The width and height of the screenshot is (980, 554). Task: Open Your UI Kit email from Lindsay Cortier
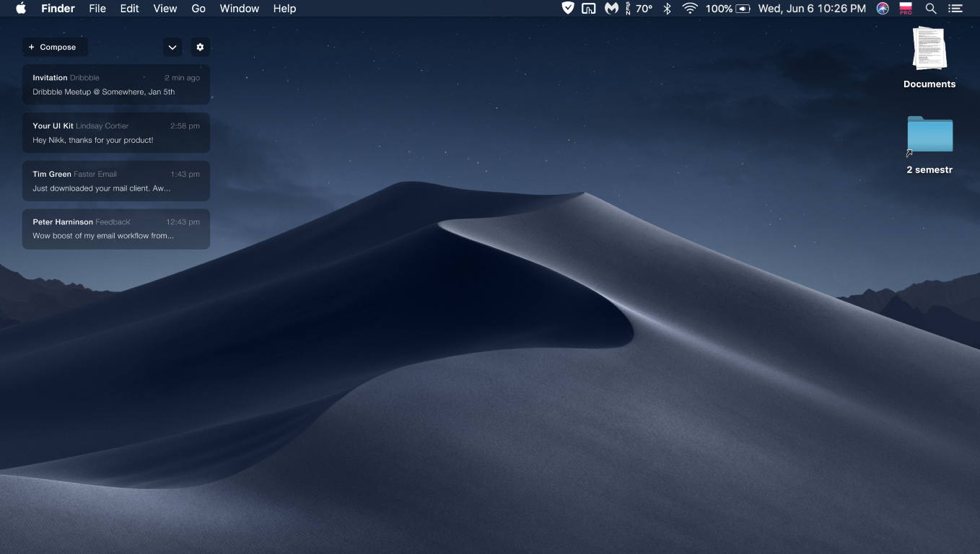(115, 133)
